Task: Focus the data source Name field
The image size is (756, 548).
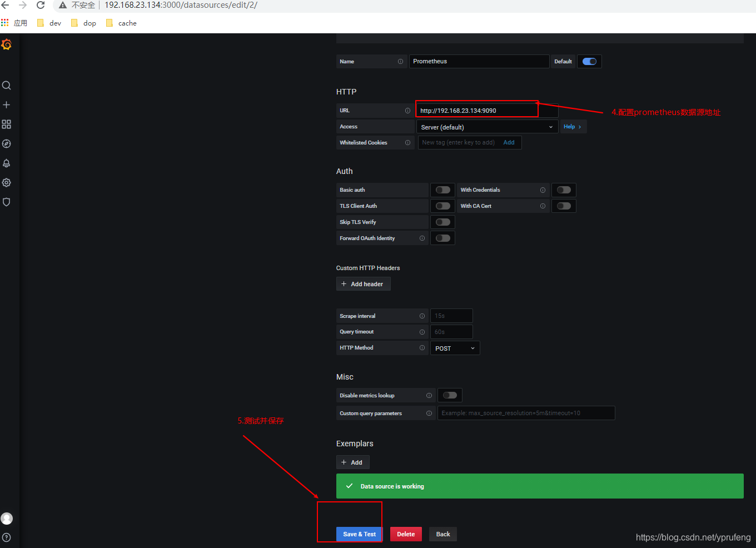Action: coord(479,62)
